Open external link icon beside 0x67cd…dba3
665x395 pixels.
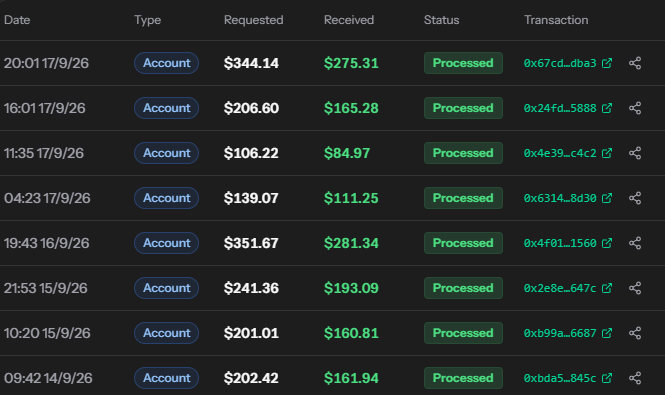coord(607,63)
